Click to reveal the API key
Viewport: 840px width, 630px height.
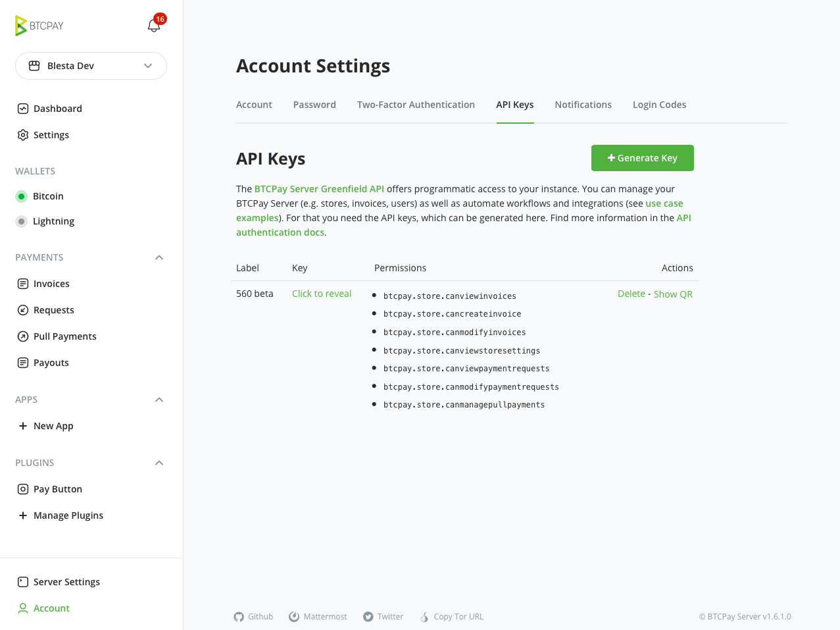click(x=322, y=294)
